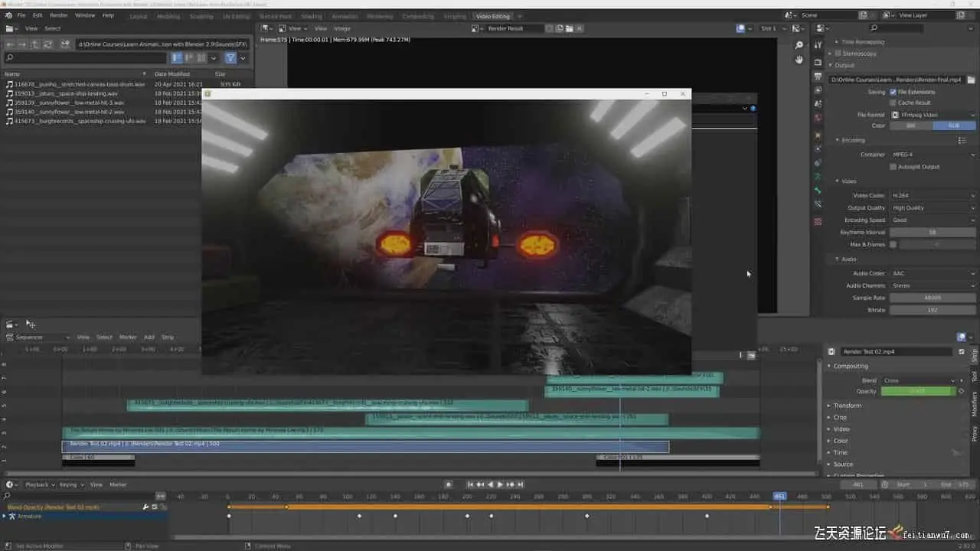Viewport: 980px width, 551px height.
Task: Select horizontal list display mode
Action: click(189, 57)
